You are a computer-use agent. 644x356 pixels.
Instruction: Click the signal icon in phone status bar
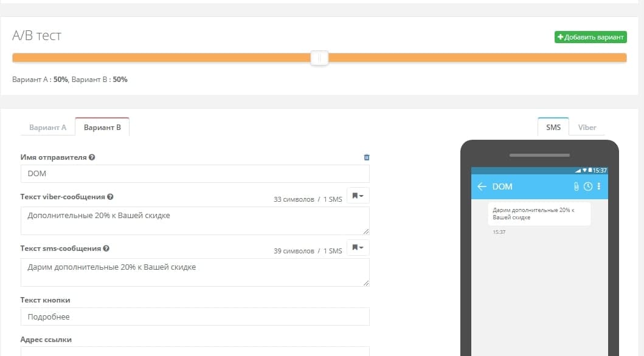coord(578,170)
